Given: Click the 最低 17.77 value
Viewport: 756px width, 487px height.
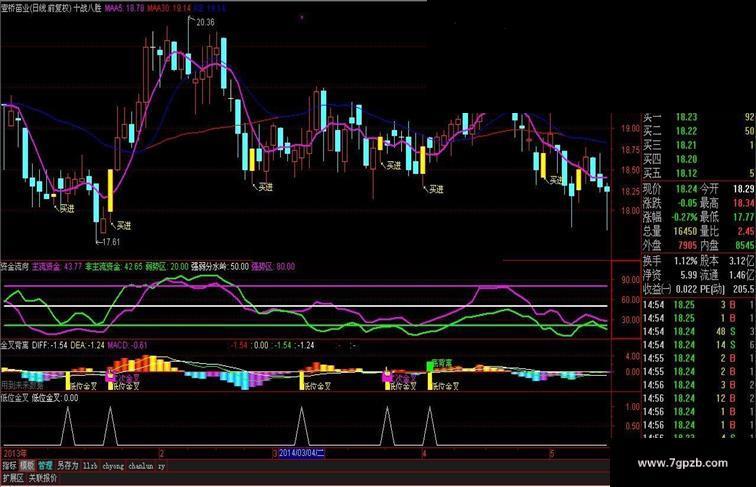Looking at the screenshot, I should pyautogui.click(x=744, y=217).
